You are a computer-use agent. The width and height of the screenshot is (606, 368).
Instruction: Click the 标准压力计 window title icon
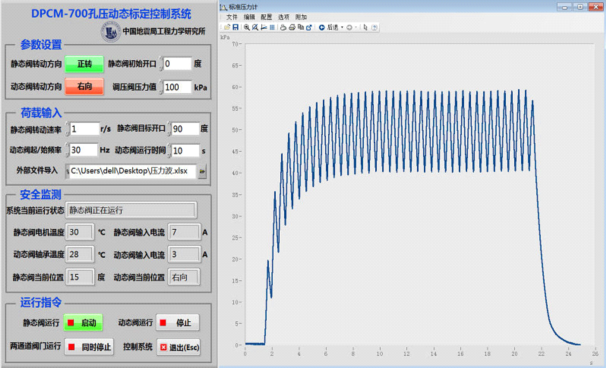pos(223,7)
